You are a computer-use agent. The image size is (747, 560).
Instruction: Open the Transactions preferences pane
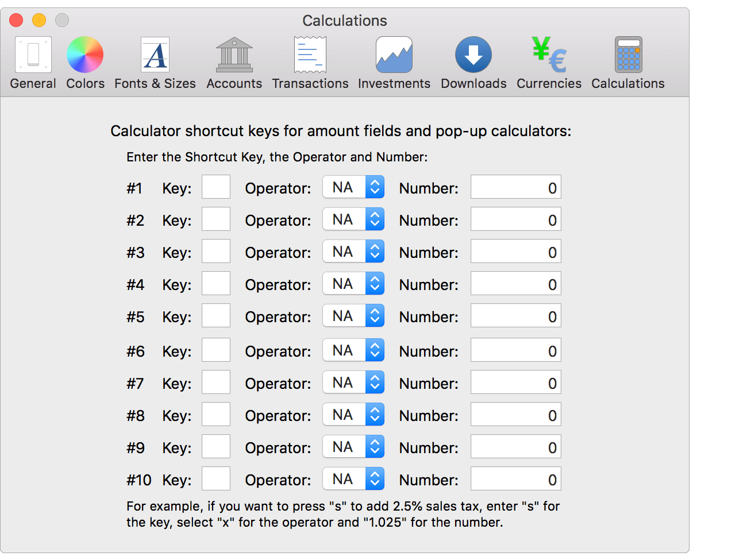pos(310,60)
